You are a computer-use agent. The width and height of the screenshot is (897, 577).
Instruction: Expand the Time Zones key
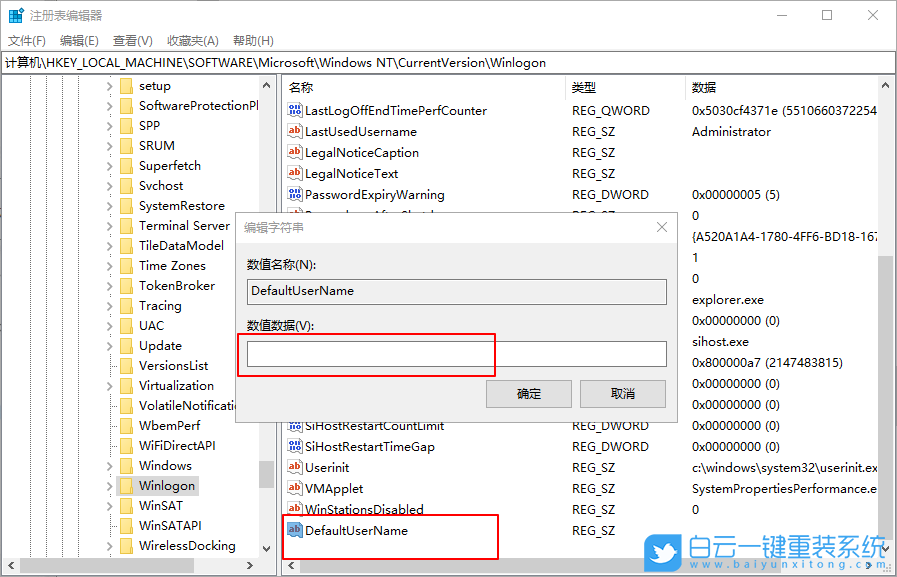pos(110,265)
